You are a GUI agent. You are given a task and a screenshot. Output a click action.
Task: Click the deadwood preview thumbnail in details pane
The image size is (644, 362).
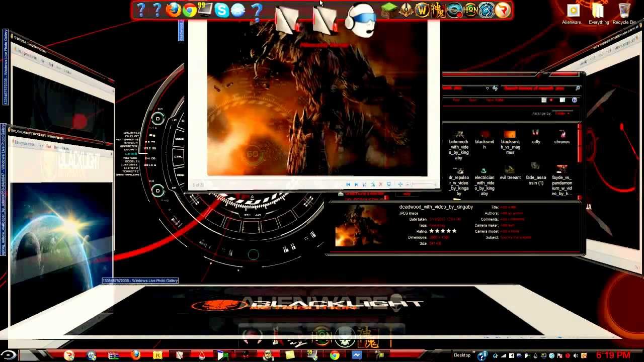pos(361,227)
